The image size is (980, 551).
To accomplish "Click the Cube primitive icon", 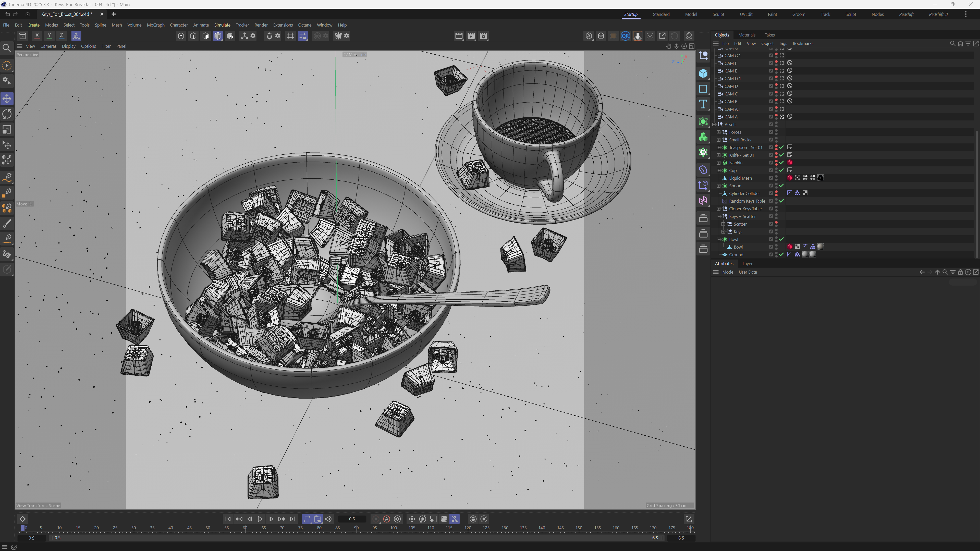I will (703, 74).
